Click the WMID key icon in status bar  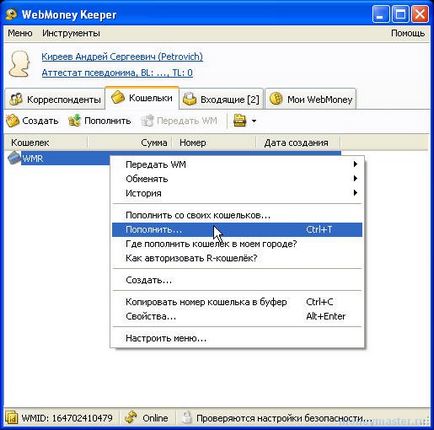(12, 418)
